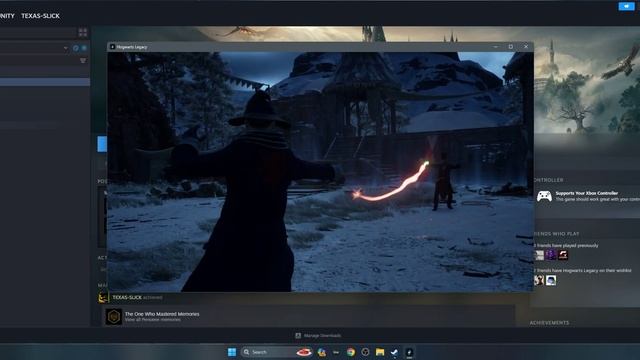The height and width of the screenshot is (360, 640).
Task: Click the Xbox controller support icon
Action: (544, 196)
